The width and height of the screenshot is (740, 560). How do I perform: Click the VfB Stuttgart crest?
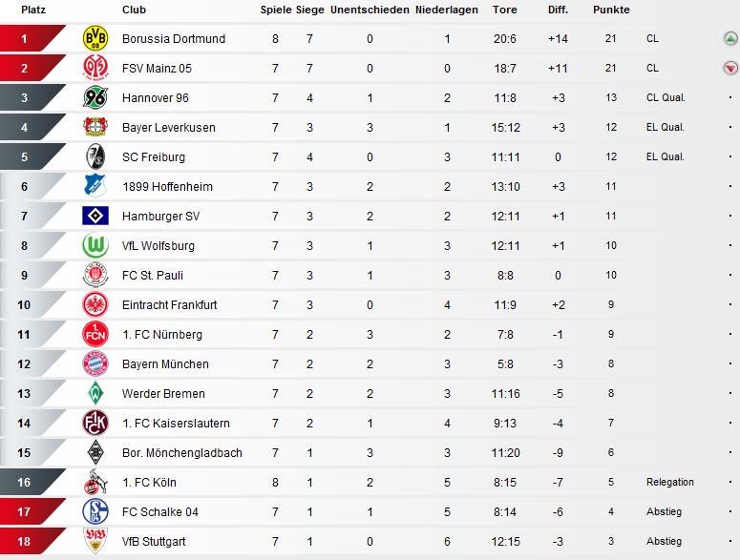tap(95, 542)
